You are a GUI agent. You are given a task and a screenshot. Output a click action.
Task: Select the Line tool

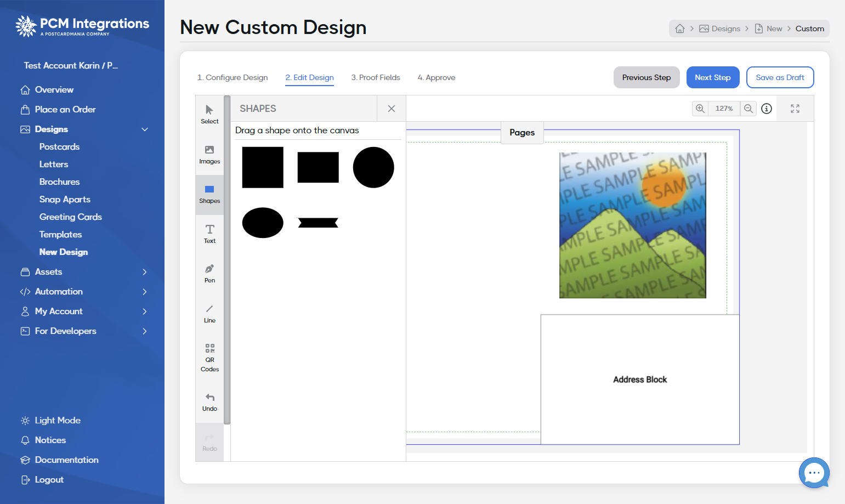[x=209, y=314]
